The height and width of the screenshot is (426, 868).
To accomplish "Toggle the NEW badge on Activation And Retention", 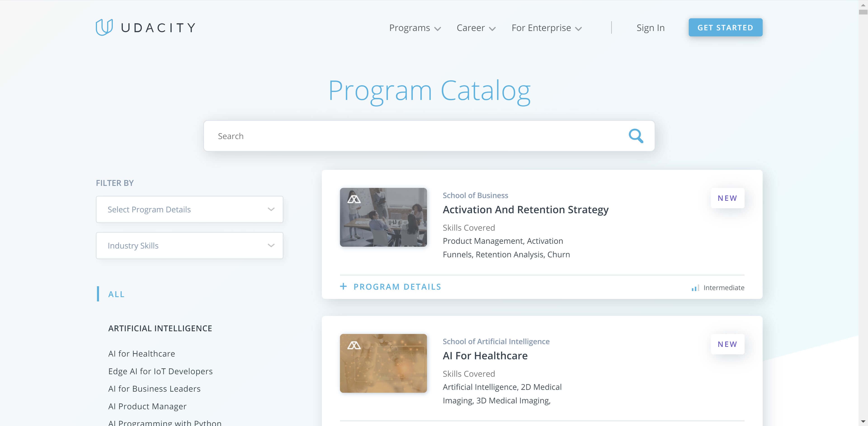I will tap(727, 198).
